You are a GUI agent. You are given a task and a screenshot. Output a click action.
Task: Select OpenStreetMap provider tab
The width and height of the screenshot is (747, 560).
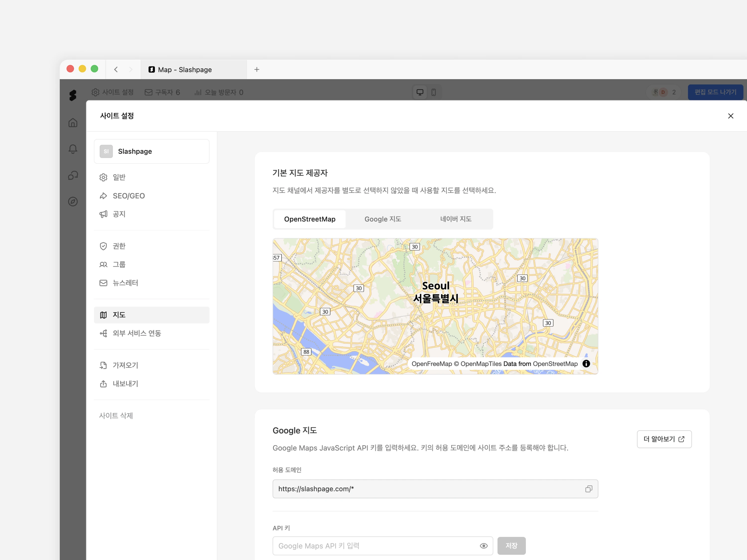tap(310, 219)
